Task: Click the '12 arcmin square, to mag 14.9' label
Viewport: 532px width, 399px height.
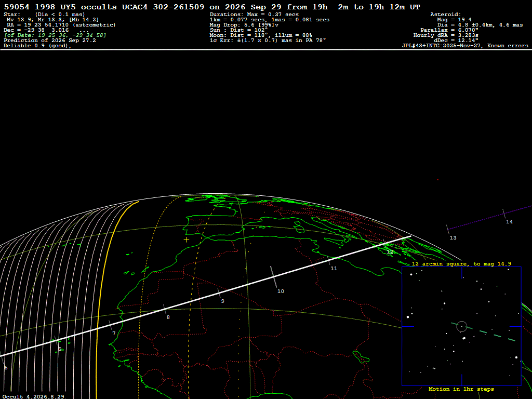Action: point(461,263)
